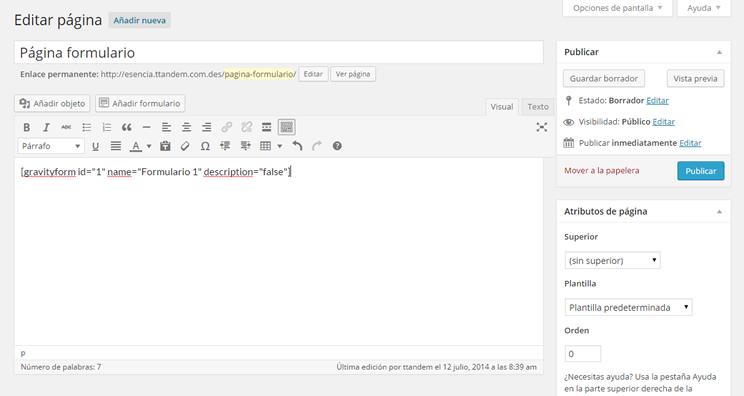
Task: Click Añadir nueva next to Editar página
Action: [x=140, y=20]
